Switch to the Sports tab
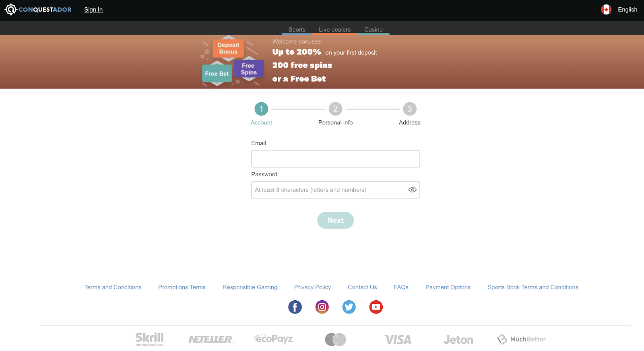644x351 pixels. tap(297, 30)
